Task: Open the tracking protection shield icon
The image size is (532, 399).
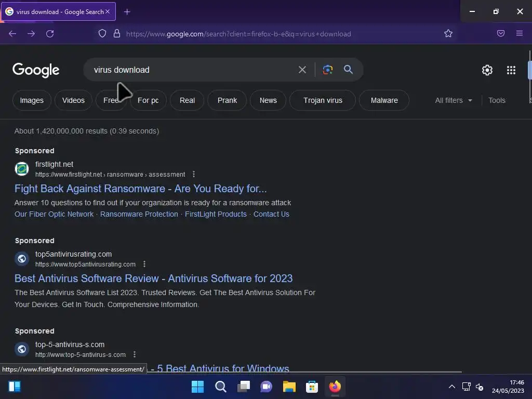Action: (102, 33)
